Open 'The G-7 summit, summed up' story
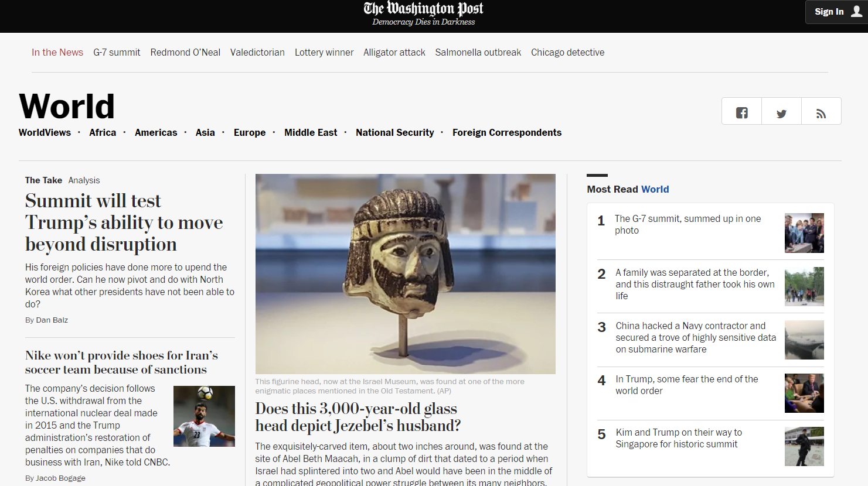 (687, 224)
